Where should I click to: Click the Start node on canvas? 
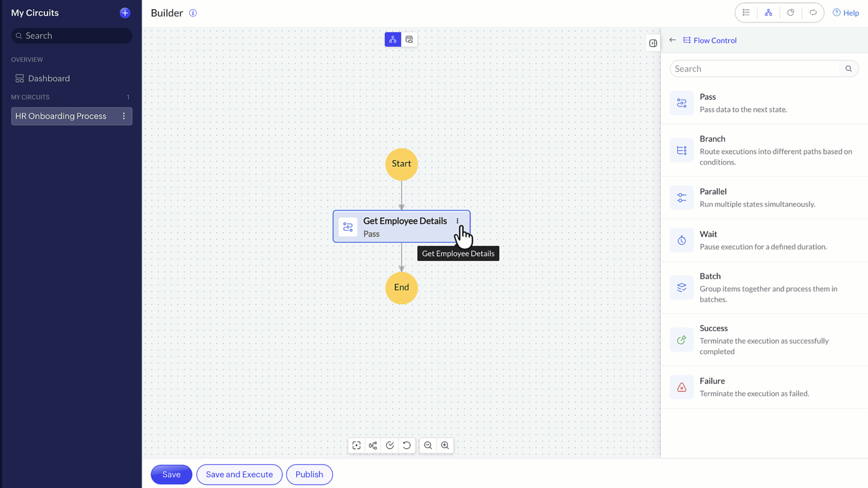401,164
